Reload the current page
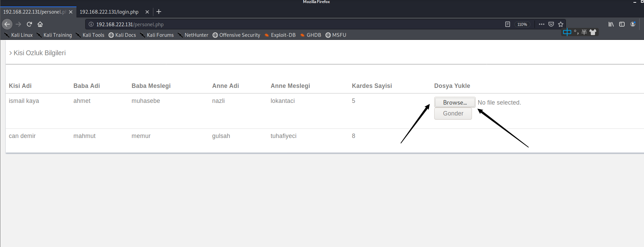The width and height of the screenshot is (644, 247). click(x=29, y=24)
